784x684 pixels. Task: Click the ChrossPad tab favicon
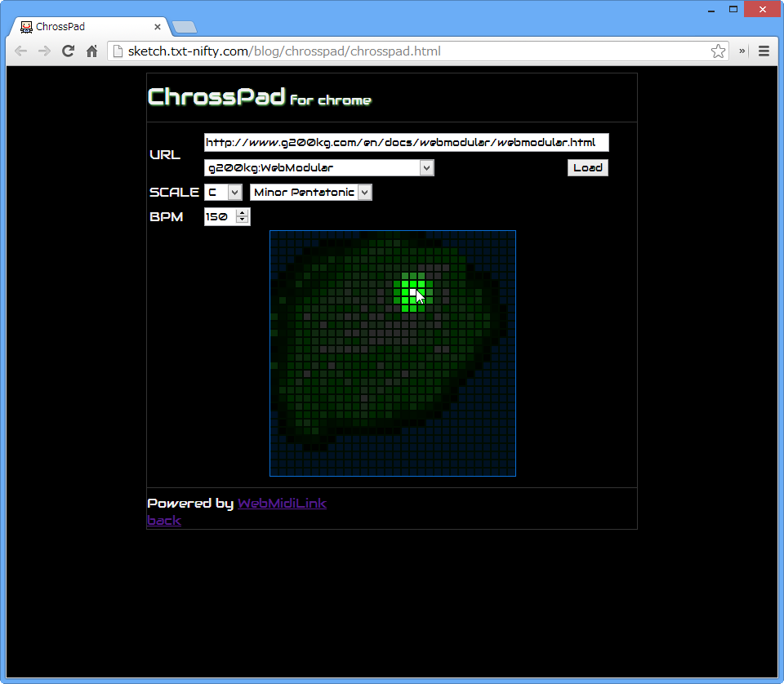[26, 26]
